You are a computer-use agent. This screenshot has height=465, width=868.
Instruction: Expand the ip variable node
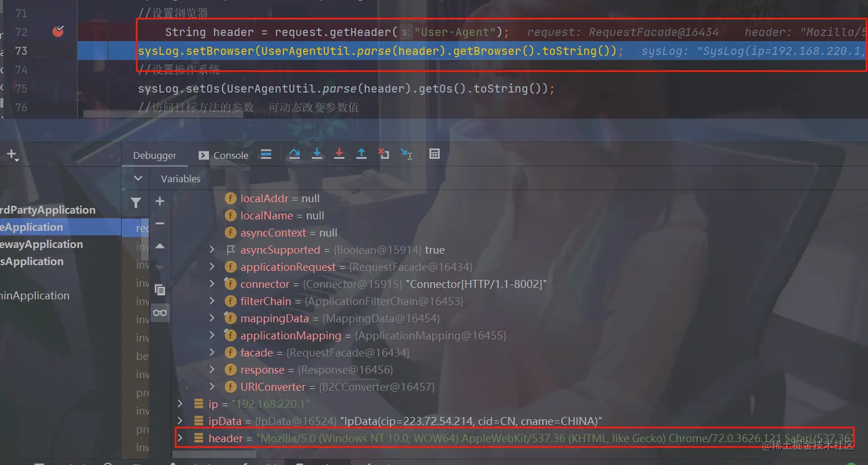click(180, 404)
